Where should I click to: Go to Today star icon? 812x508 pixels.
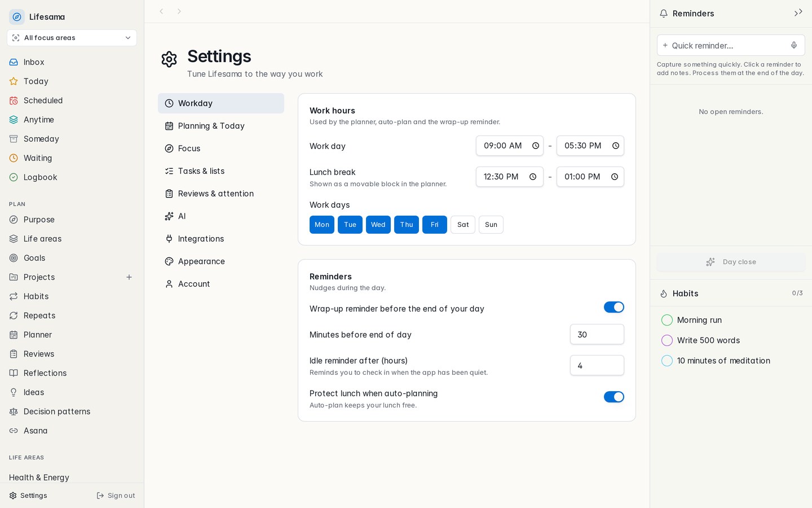coord(14,81)
